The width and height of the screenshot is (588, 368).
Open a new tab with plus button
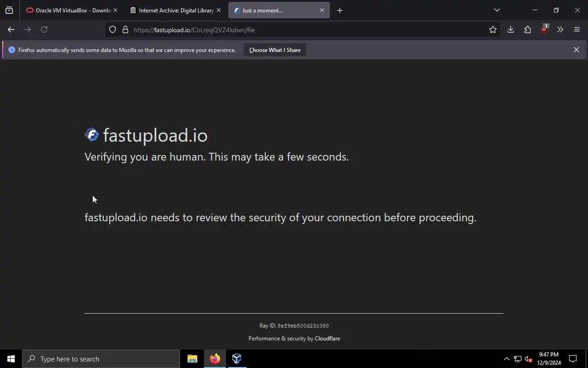click(x=339, y=10)
